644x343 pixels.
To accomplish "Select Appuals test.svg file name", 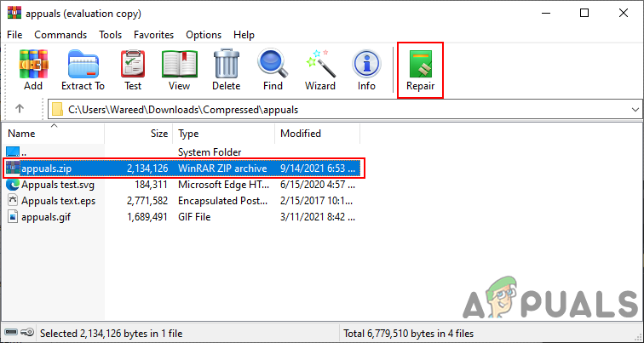I will pyautogui.click(x=58, y=185).
